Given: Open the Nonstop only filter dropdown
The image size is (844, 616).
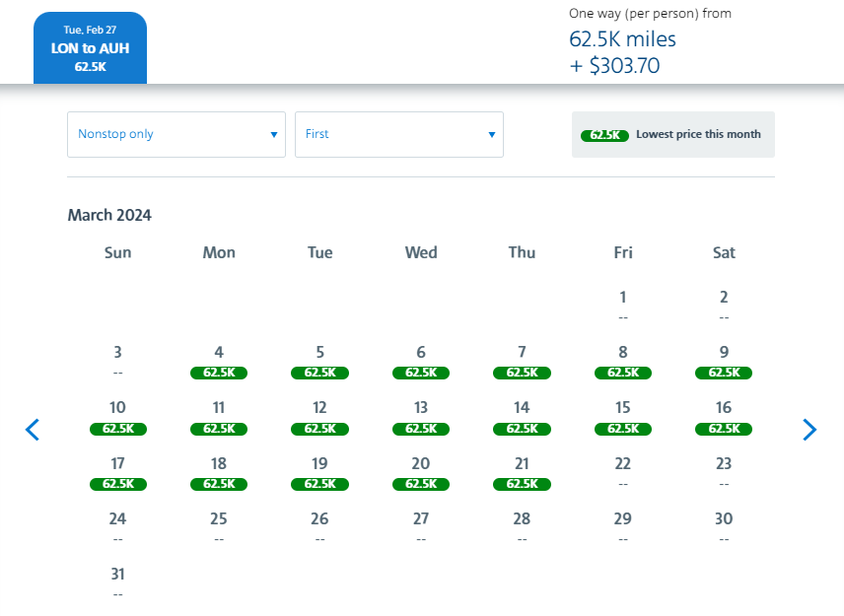Looking at the screenshot, I should pyautogui.click(x=176, y=134).
